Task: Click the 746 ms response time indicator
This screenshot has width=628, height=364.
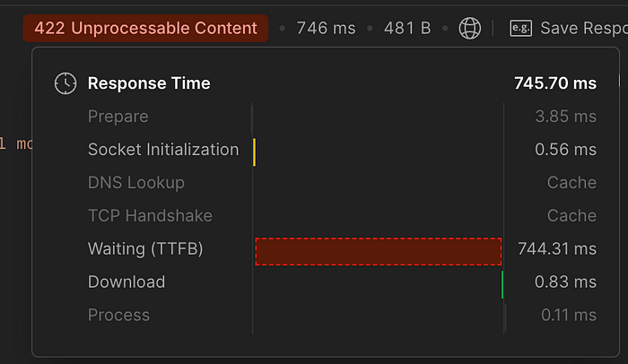Action: 326,28
